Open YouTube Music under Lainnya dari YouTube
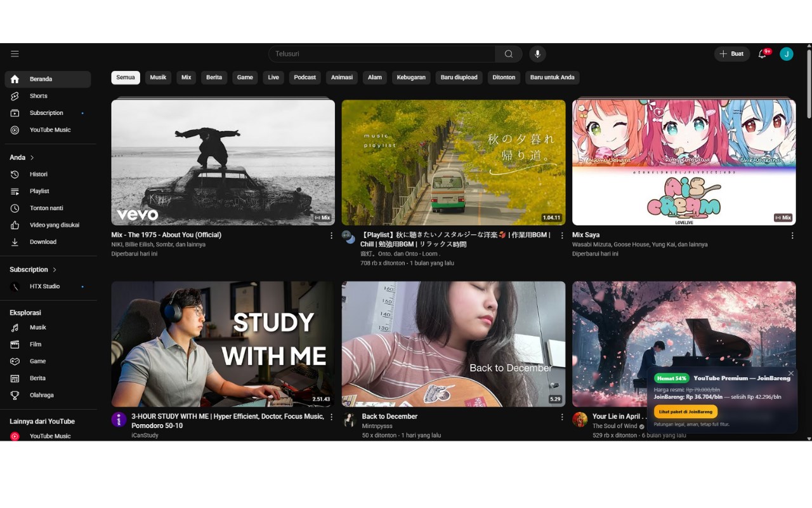This screenshot has width=812, height=508. 48,436
